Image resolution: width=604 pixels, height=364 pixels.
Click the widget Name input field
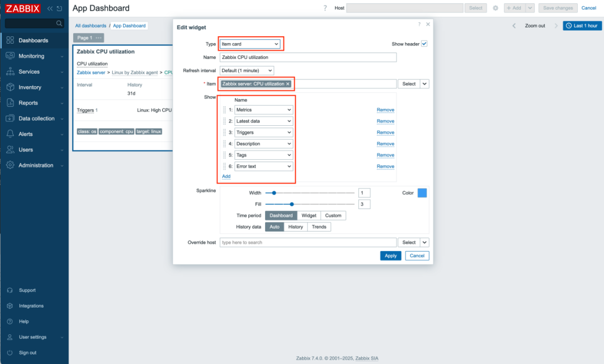click(308, 58)
